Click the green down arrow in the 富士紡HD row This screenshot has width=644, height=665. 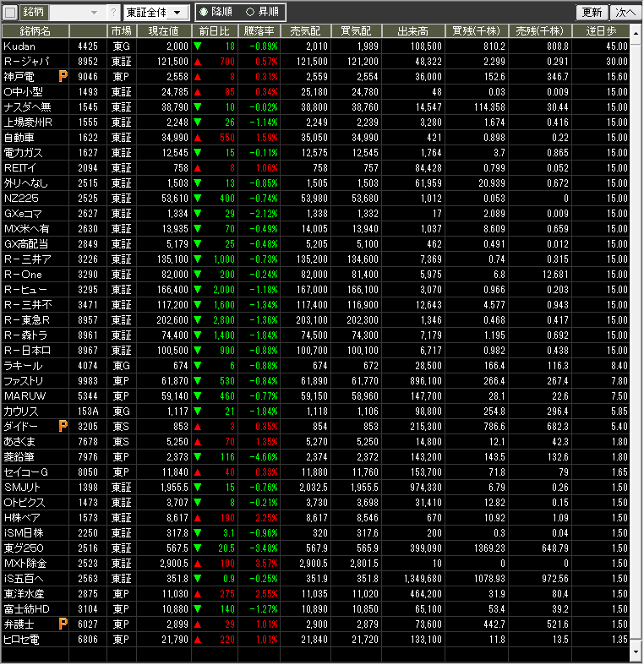tap(197, 608)
